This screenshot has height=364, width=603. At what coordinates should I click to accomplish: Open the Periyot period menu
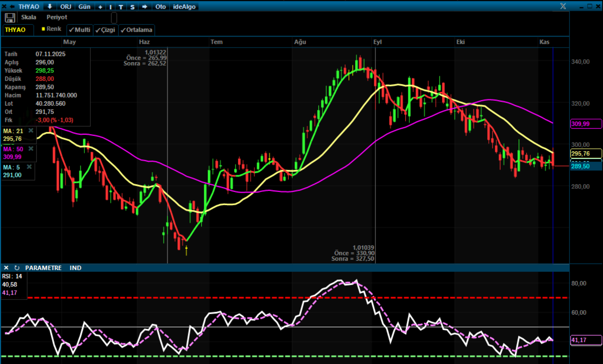57,17
